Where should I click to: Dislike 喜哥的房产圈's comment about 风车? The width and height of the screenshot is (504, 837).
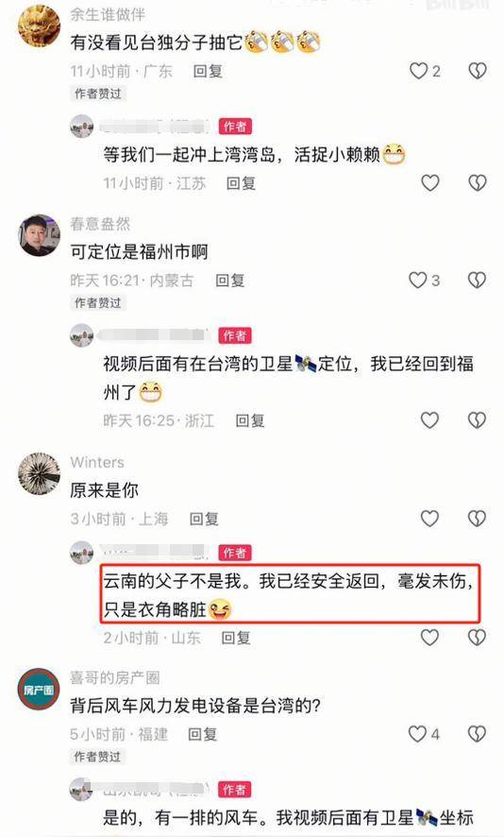(x=477, y=734)
